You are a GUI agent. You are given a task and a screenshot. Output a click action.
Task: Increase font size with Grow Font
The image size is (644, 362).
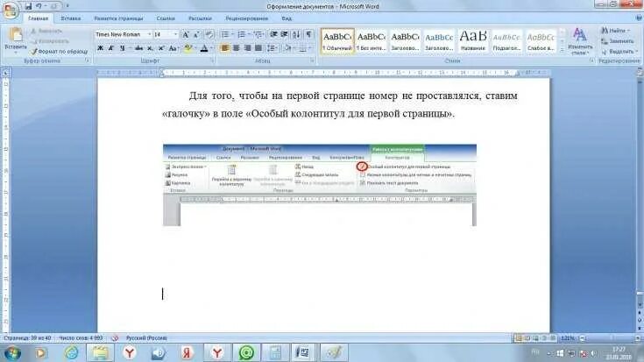pyautogui.click(x=186, y=34)
